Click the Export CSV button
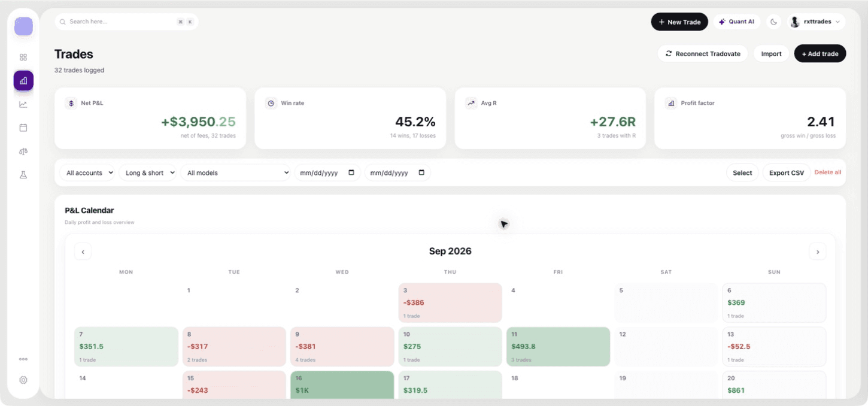This screenshot has height=406, width=868. point(787,172)
